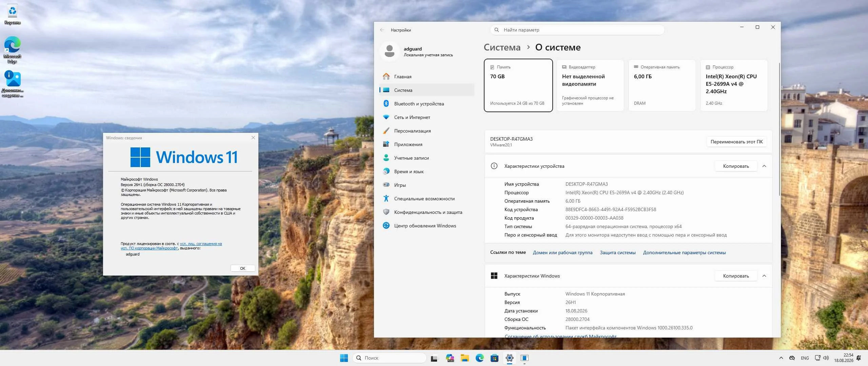This screenshot has height=366, width=868.
Task: Click the ENG language indicator
Action: pos(805,358)
